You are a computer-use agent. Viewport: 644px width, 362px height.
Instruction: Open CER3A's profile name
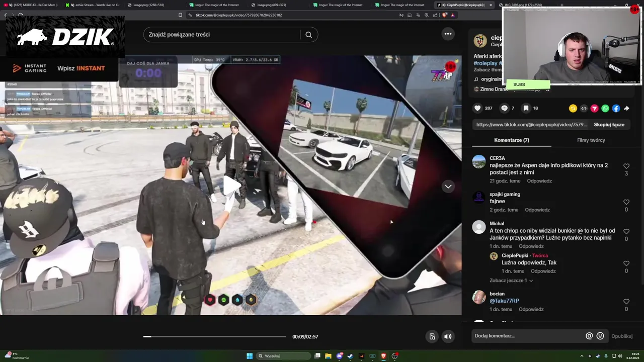click(497, 158)
